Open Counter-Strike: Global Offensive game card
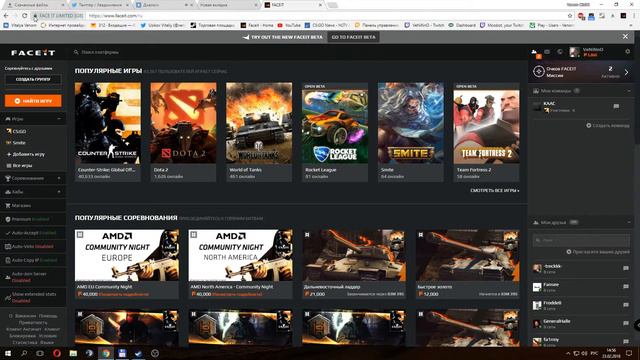 click(108, 131)
